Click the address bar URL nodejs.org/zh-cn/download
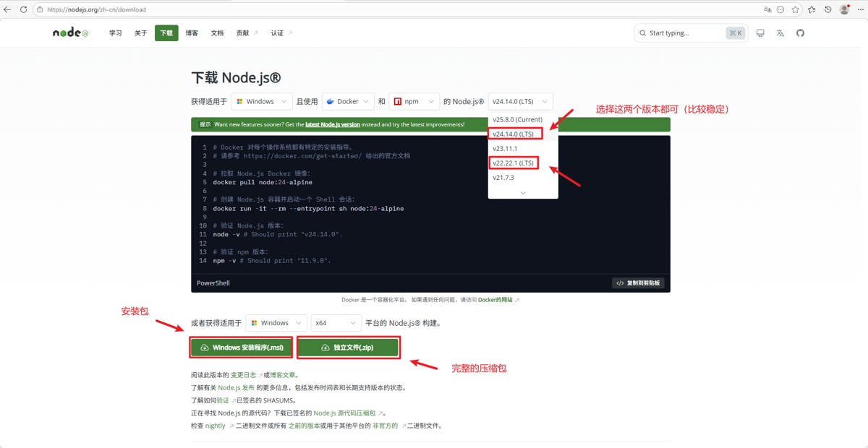Screen dimensions: 868x448 pos(96,10)
